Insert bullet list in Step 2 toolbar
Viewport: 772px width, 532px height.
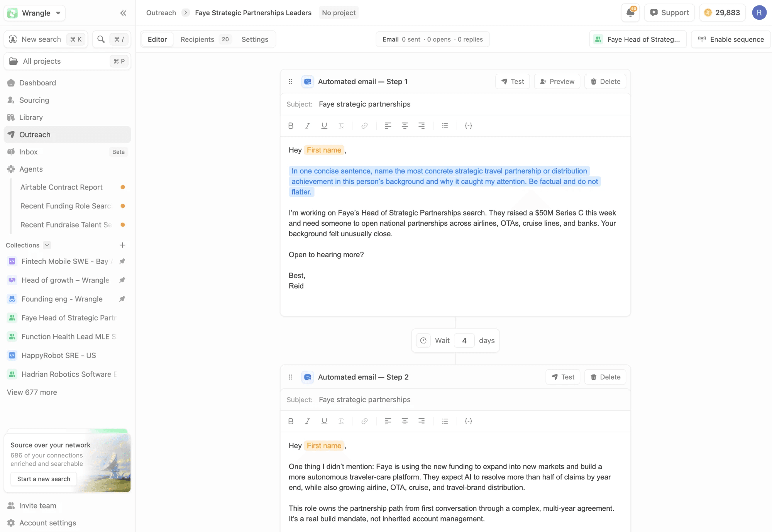click(445, 421)
